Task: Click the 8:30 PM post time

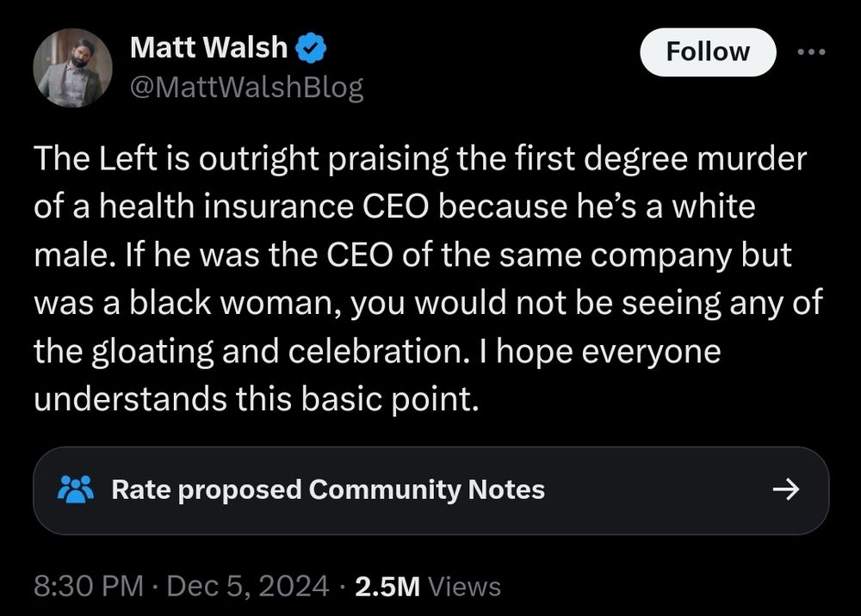Action: coord(84,586)
